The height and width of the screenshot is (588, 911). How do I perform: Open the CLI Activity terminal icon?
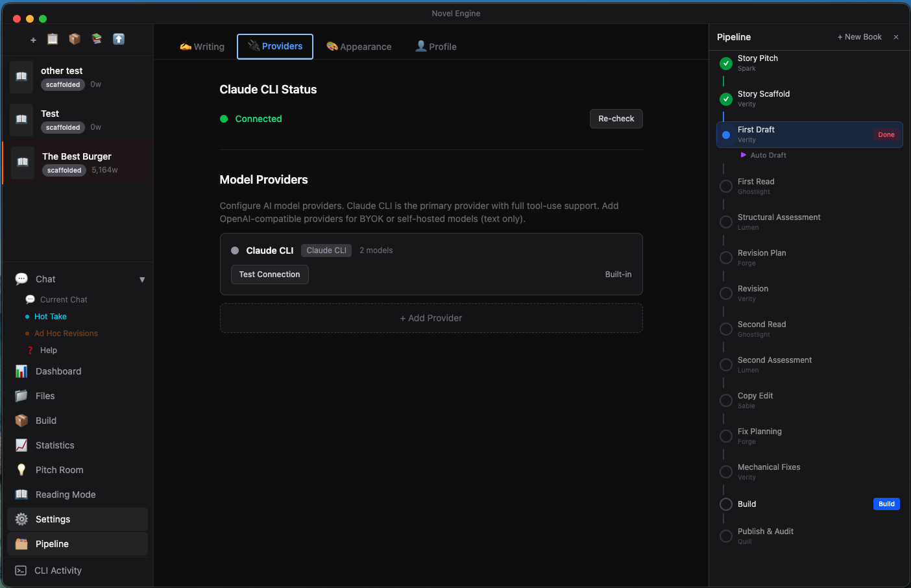point(21,570)
